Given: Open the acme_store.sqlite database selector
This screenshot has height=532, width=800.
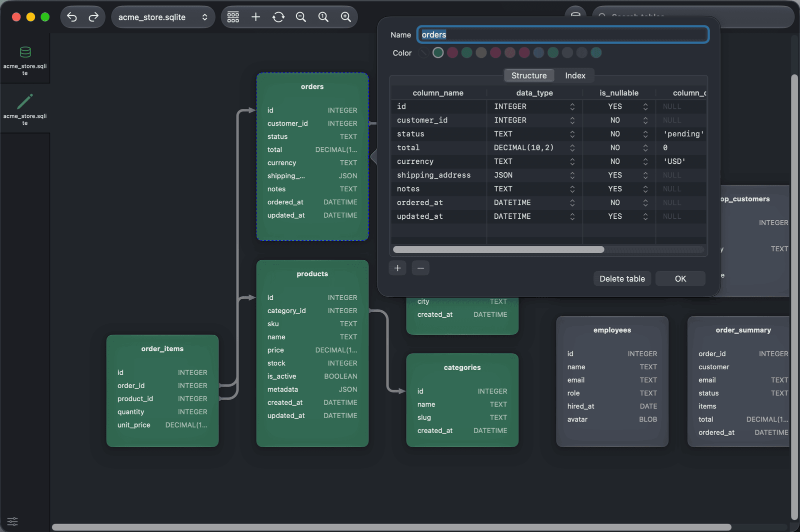Looking at the screenshot, I should point(163,17).
